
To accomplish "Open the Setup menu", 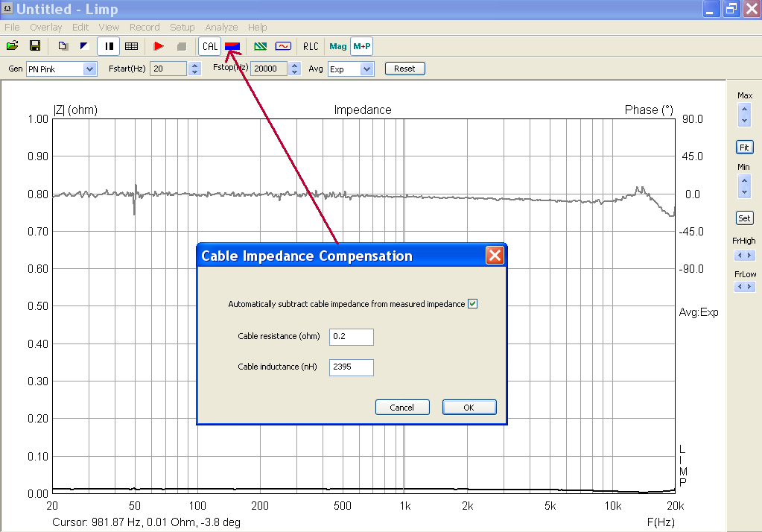I will pyautogui.click(x=182, y=28).
